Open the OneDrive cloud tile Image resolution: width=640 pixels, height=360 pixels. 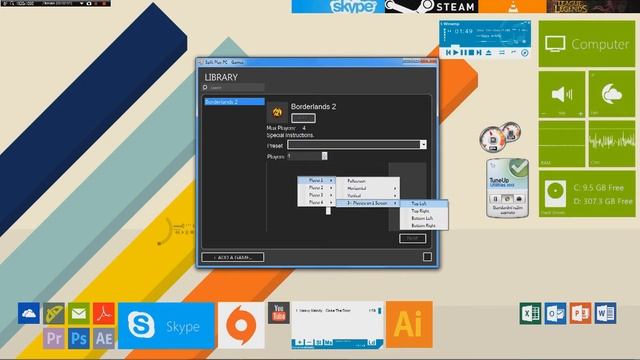click(29, 313)
